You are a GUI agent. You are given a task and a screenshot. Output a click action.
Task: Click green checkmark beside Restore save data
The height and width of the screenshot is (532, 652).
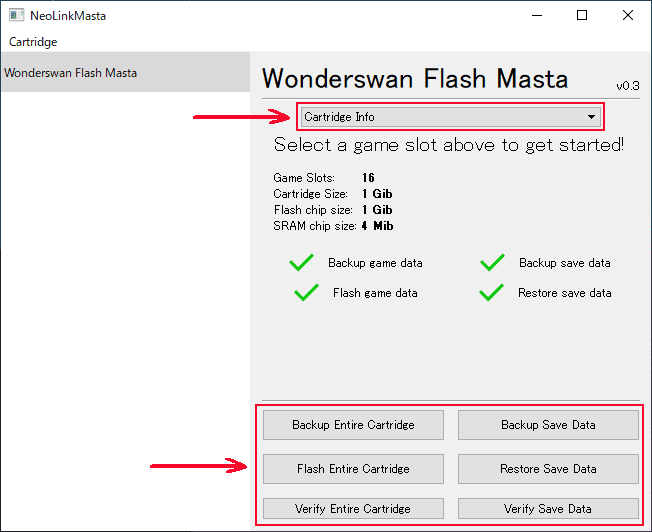pyautogui.click(x=491, y=292)
